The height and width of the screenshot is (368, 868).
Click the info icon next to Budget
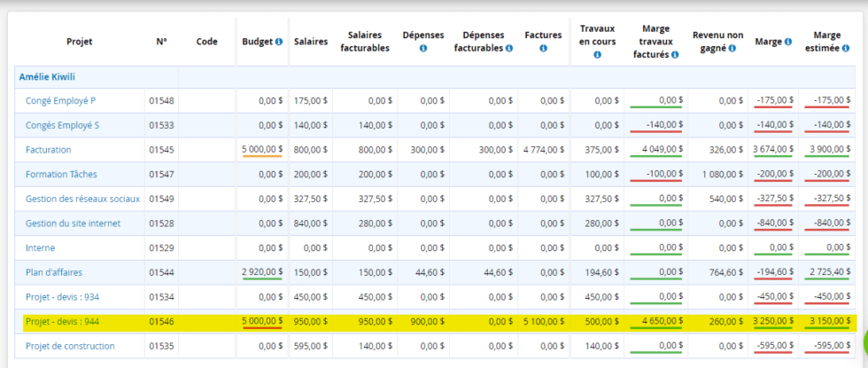click(x=279, y=42)
